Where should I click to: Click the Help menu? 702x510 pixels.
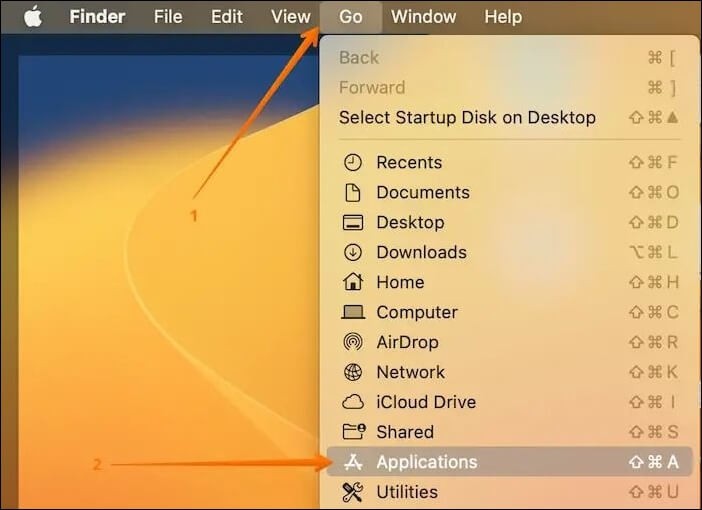[x=503, y=17]
